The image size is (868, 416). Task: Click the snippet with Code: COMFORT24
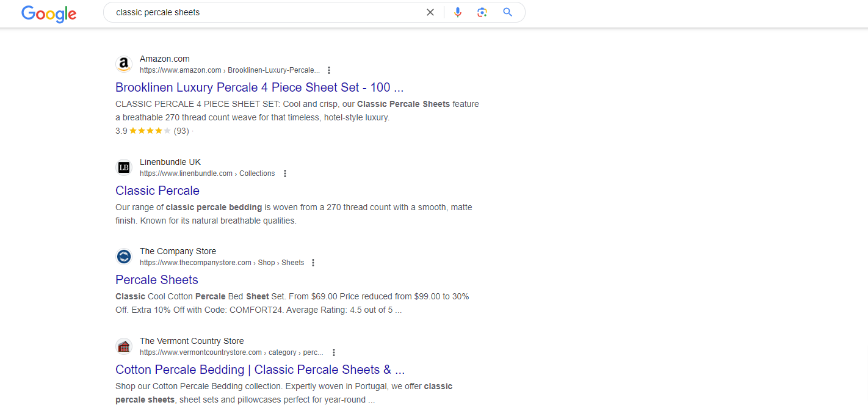(292, 303)
